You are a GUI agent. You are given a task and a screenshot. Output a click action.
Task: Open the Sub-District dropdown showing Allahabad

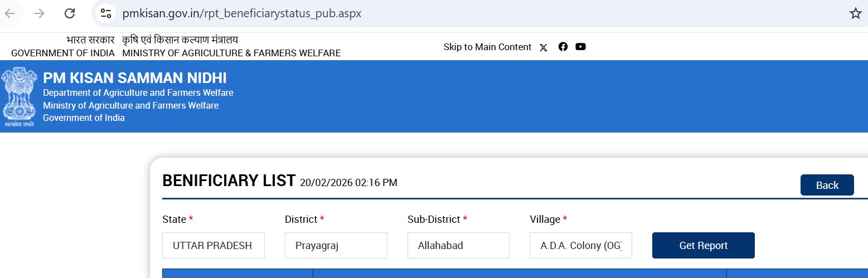458,246
